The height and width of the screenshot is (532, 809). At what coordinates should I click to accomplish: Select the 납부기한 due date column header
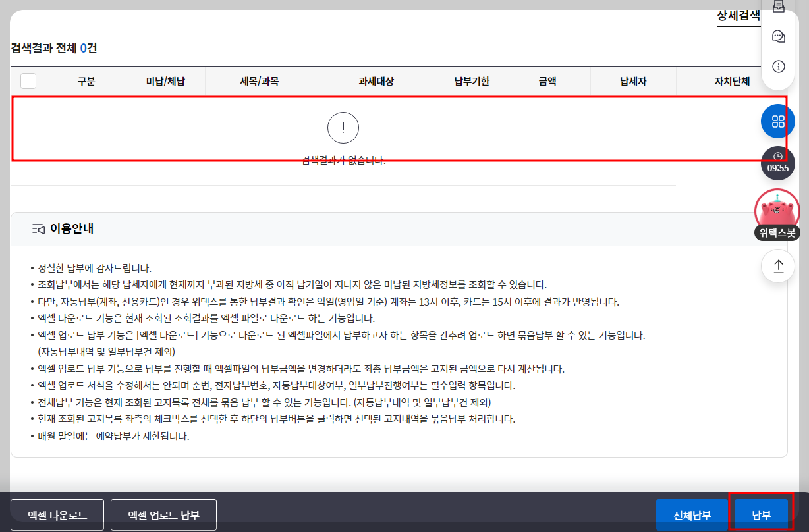tap(472, 80)
